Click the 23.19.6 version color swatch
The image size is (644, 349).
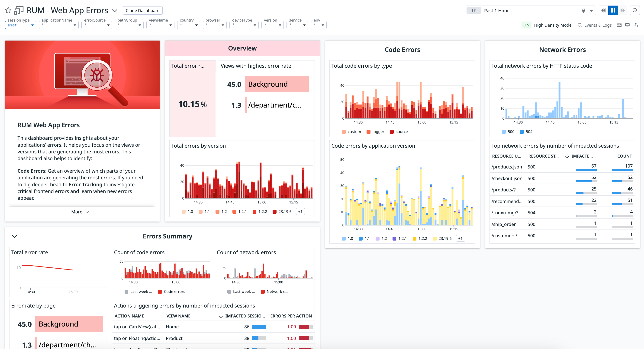pos(274,212)
